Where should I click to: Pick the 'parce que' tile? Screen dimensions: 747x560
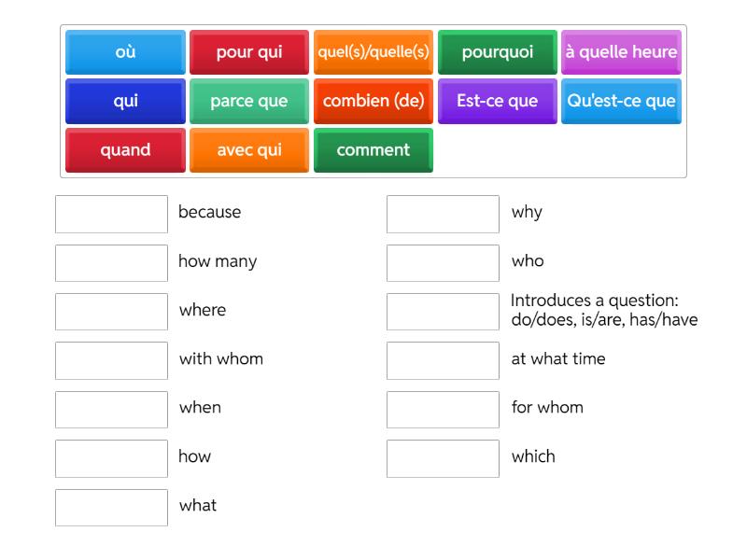pos(249,101)
